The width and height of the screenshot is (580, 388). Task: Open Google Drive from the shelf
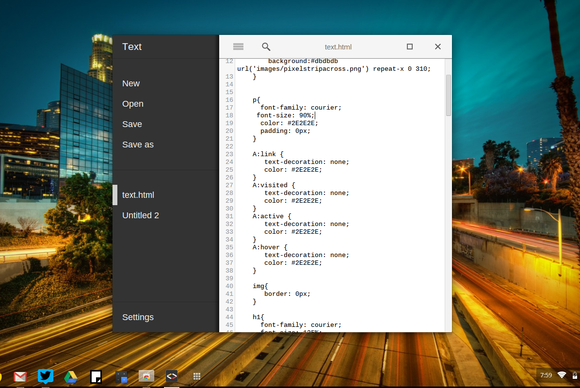71,377
